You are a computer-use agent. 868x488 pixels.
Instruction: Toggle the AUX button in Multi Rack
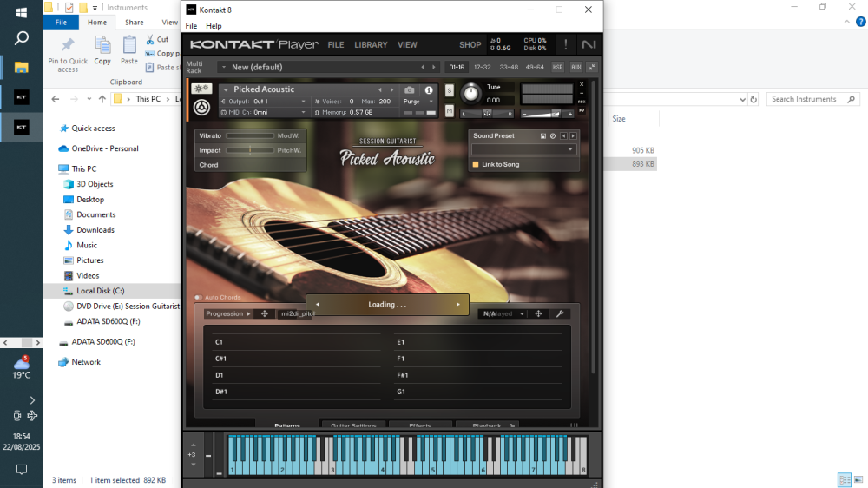point(575,67)
